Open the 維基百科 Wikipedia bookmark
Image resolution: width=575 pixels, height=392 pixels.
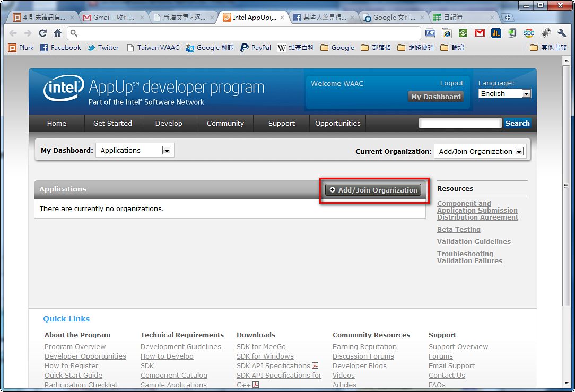point(296,48)
